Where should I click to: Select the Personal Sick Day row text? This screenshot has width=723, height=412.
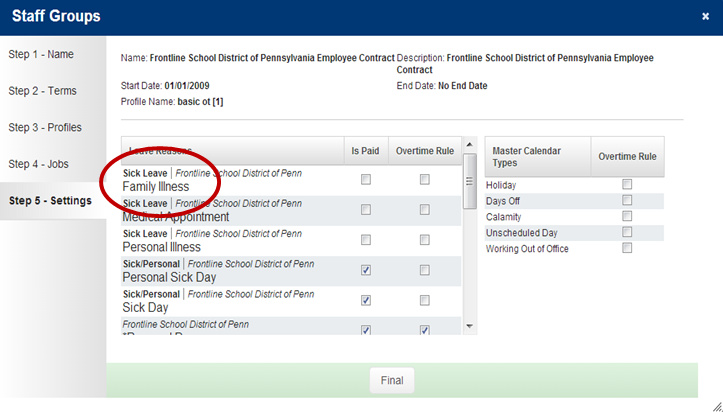pyautogui.click(x=169, y=277)
